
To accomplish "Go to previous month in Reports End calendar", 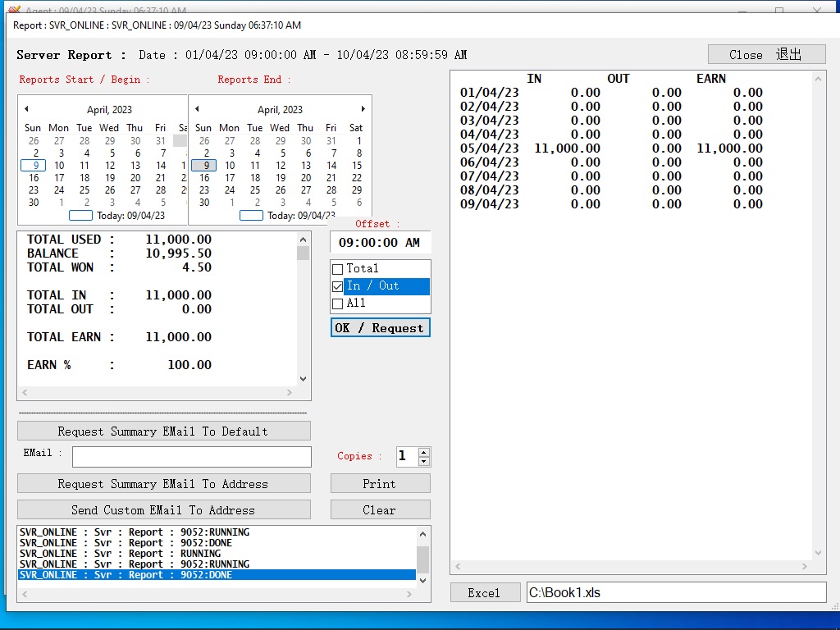I will 197,109.
